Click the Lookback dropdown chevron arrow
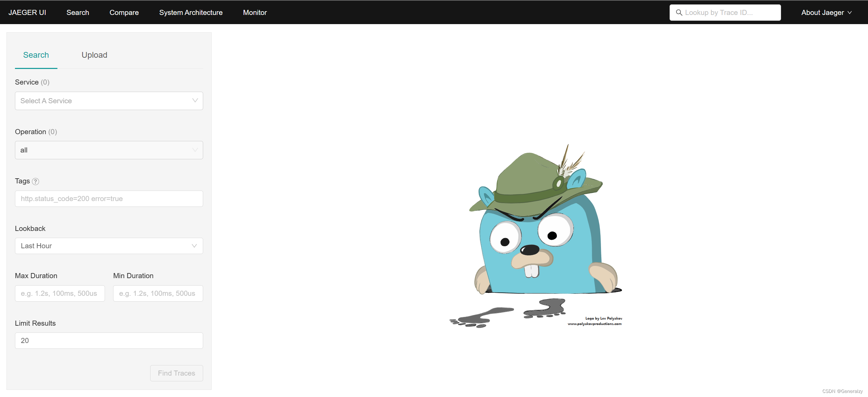This screenshot has width=868, height=397. [x=194, y=246]
